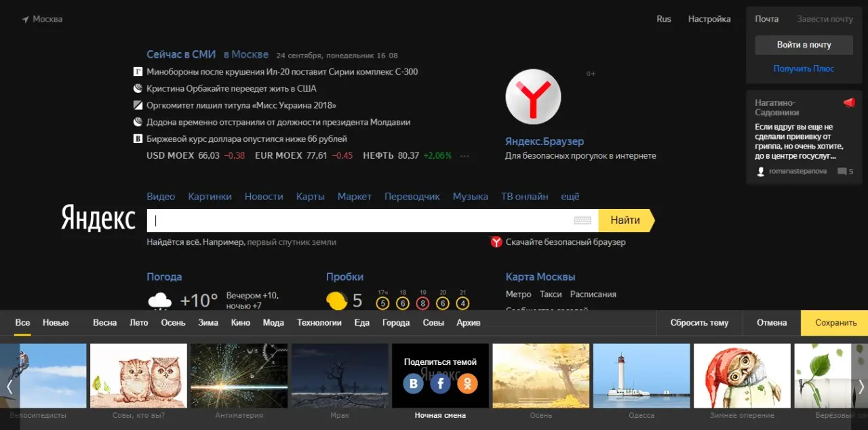Choose the Одесса lighthouse theme thumbnail
The width and height of the screenshot is (868, 430).
pyautogui.click(x=642, y=376)
